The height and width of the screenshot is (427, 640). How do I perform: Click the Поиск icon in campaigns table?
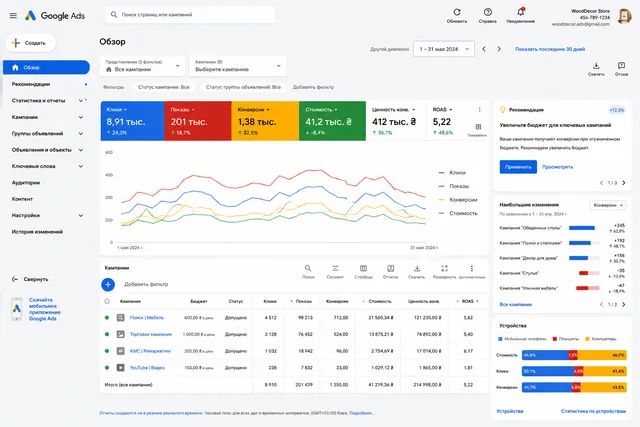308,268
